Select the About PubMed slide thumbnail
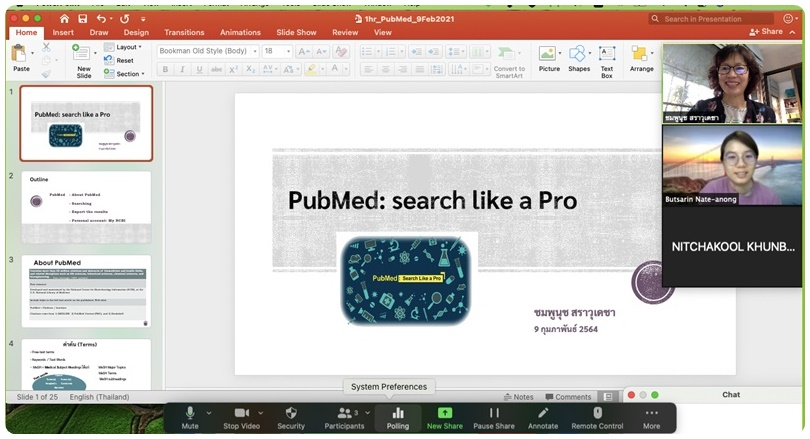This screenshot has height=439, width=810. 86,292
